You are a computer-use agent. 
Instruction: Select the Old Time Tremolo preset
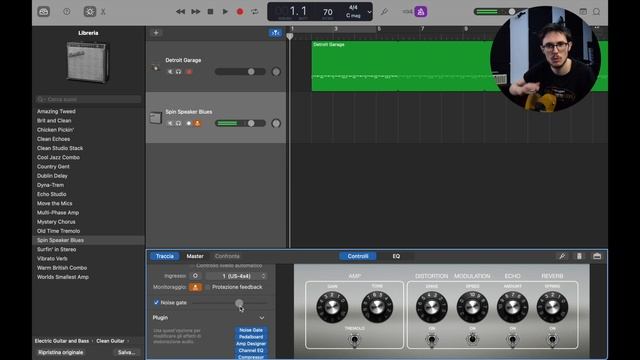(x=58, y=231)
